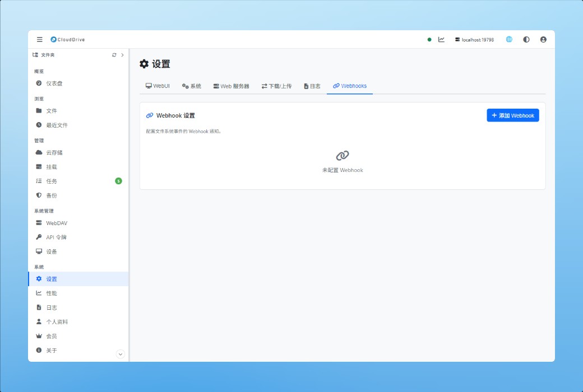This screenshot has height=392, width=583.
Task: Open Recent Files (最近文件)
Action: pyautogui.click(x=78, y=125)
